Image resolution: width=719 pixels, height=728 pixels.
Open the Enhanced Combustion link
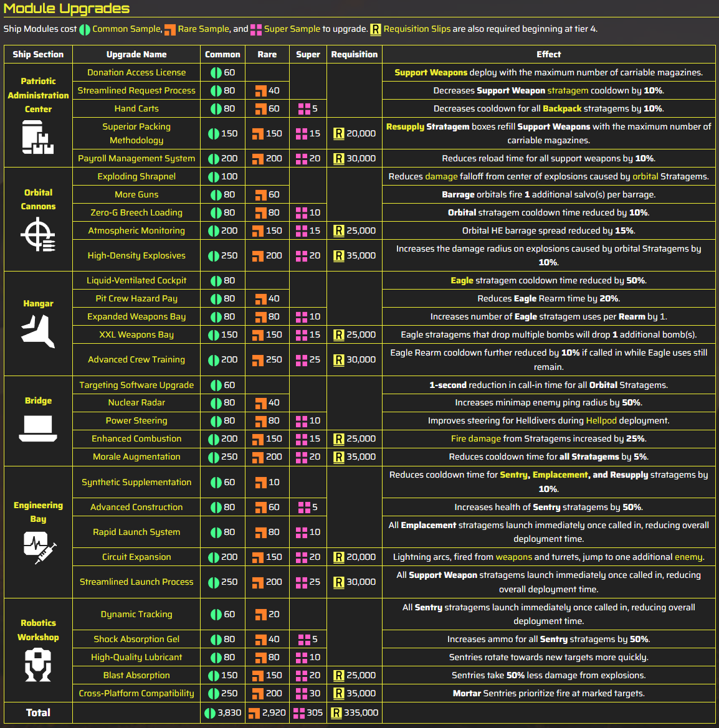[x=136, y=439]
